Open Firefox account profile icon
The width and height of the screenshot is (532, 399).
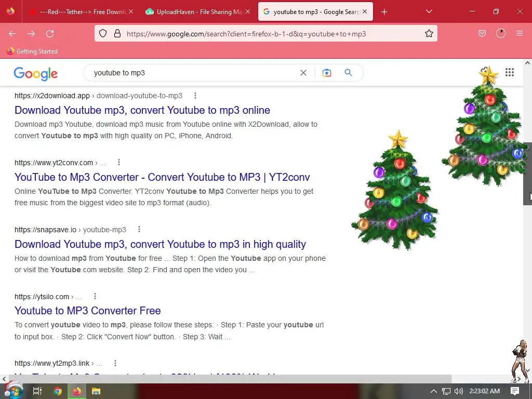pyautogui.click(x=501, y=34)
